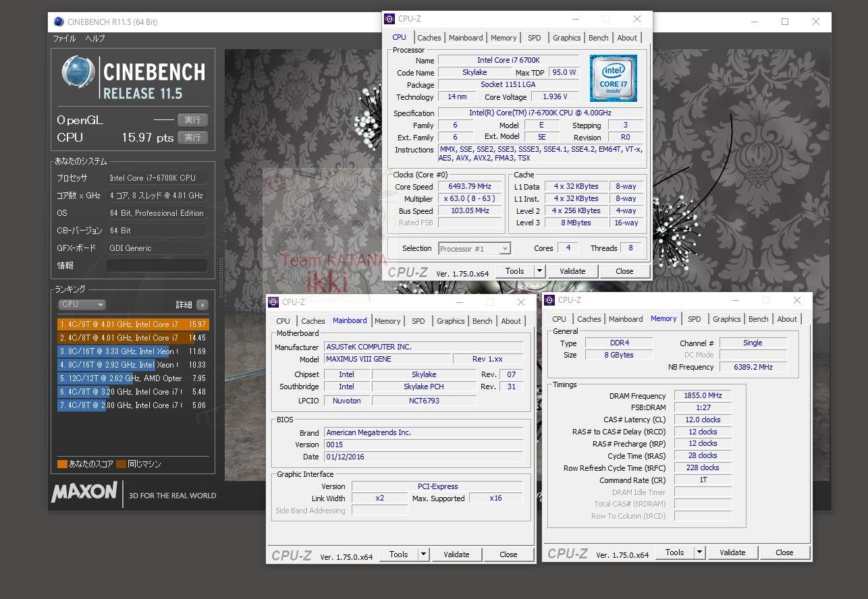Open Tools dropdown arrow in the Mainboard window
The image size is (868, 599).
[423, 554]
